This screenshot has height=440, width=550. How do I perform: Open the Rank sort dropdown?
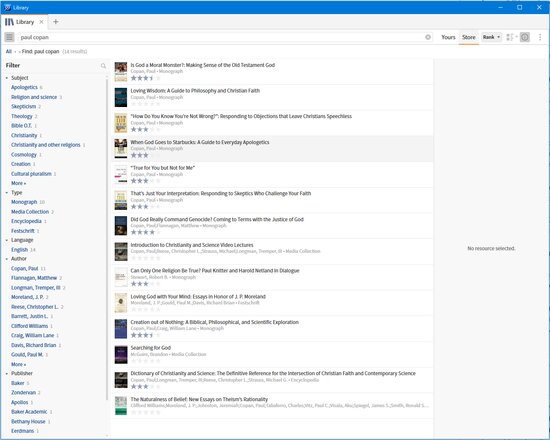click(x=491, y=37)
